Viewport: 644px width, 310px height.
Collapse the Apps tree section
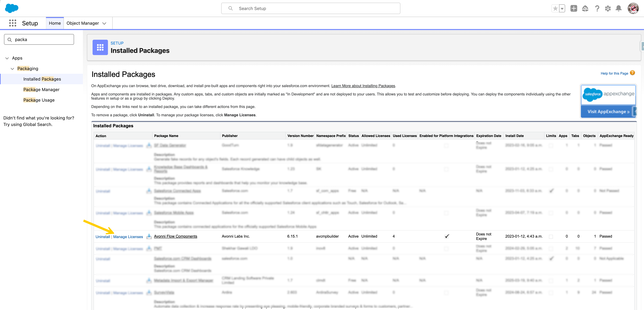tap(7, 58)
